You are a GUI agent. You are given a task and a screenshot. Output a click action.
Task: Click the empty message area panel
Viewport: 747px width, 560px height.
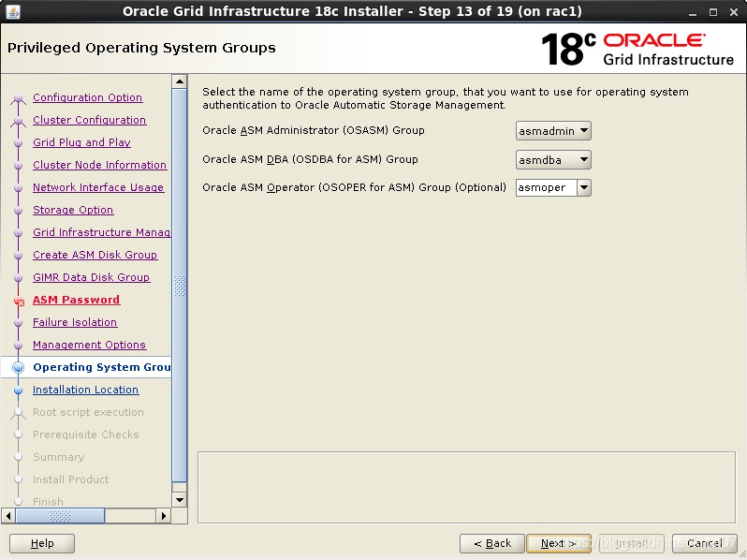(466, 487)
